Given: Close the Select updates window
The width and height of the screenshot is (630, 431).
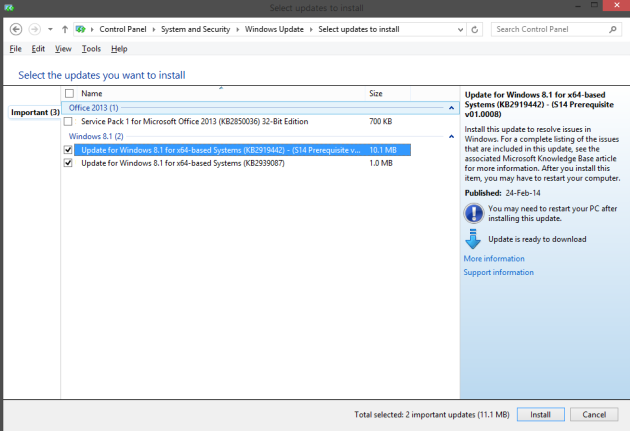Looking at the screenshot, I should point(616,5).
